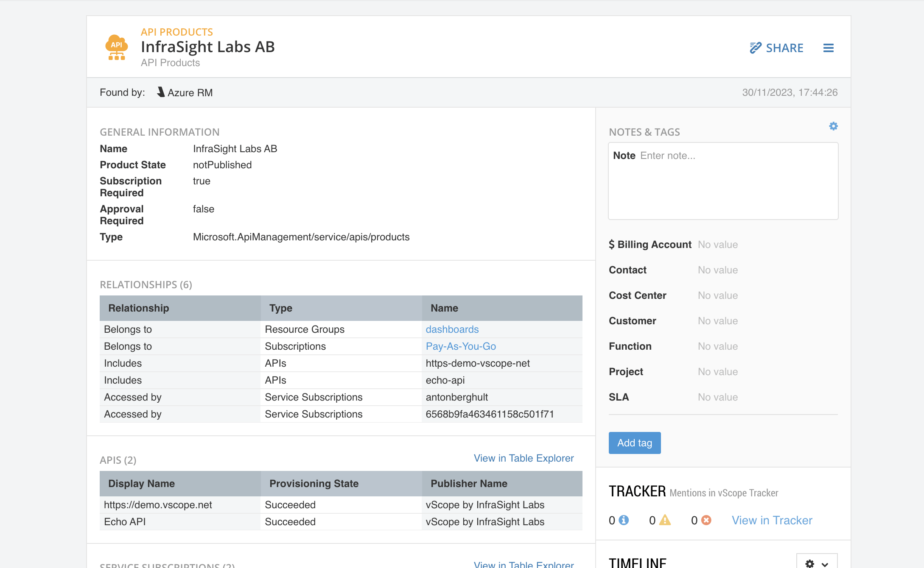Click Subscriptions type cell
924x568 pixels.
point(295,346)
